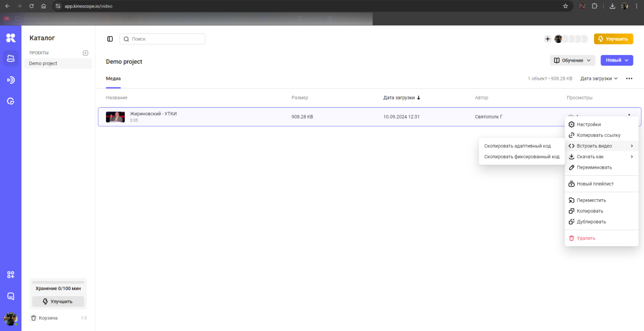Select Настройки in the context menu

click(602, 124)
